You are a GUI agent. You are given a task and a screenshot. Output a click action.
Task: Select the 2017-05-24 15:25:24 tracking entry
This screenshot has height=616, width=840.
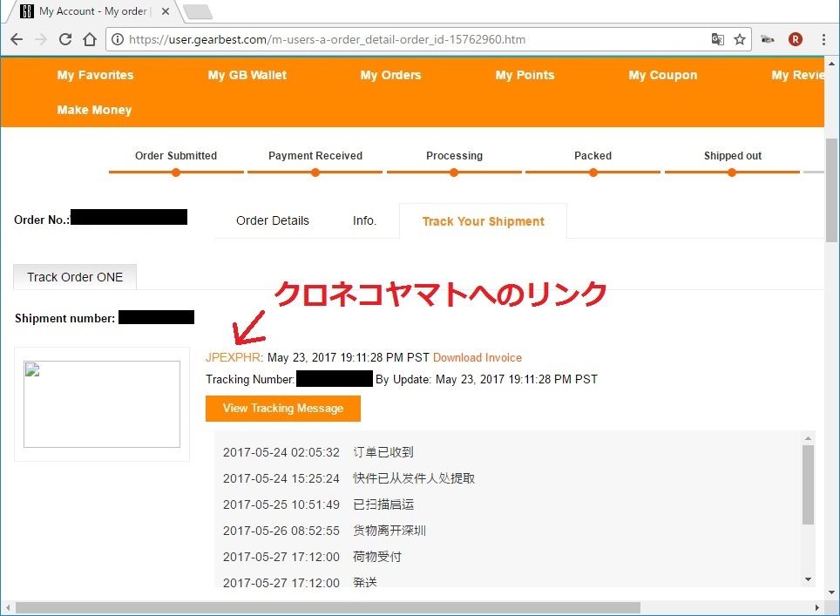pos(349,478)
